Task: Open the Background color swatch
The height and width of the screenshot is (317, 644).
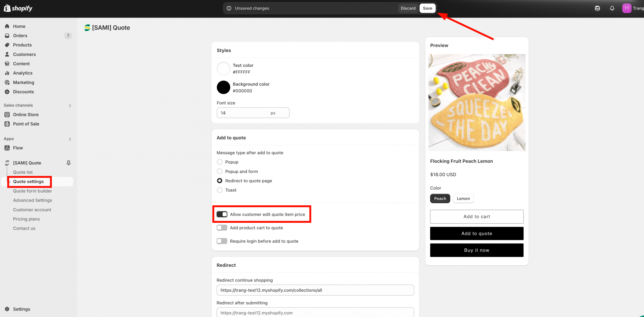Action: pyautogui.click(x=223, y=87)
